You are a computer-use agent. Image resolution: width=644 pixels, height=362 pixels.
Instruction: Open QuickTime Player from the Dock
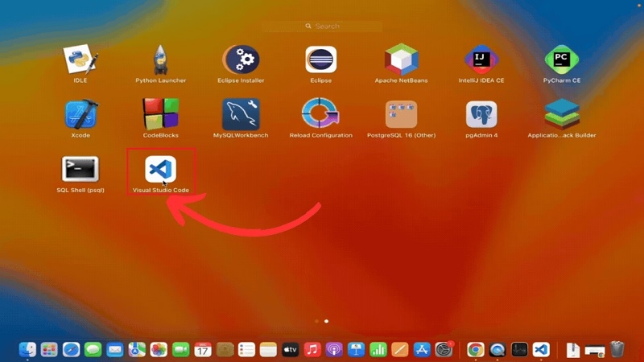point(497,350)
